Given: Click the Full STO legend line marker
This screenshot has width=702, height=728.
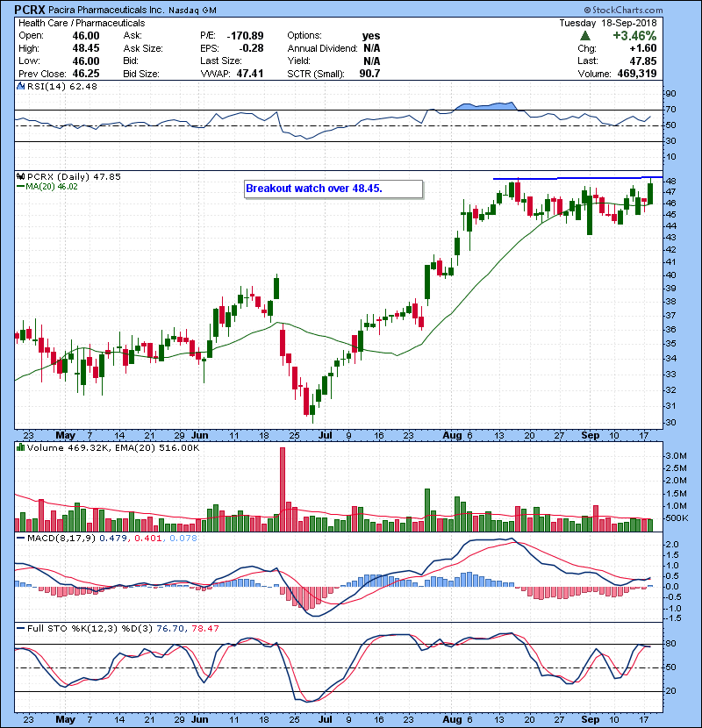Looking at the screenshot, I should pos(20,628).
